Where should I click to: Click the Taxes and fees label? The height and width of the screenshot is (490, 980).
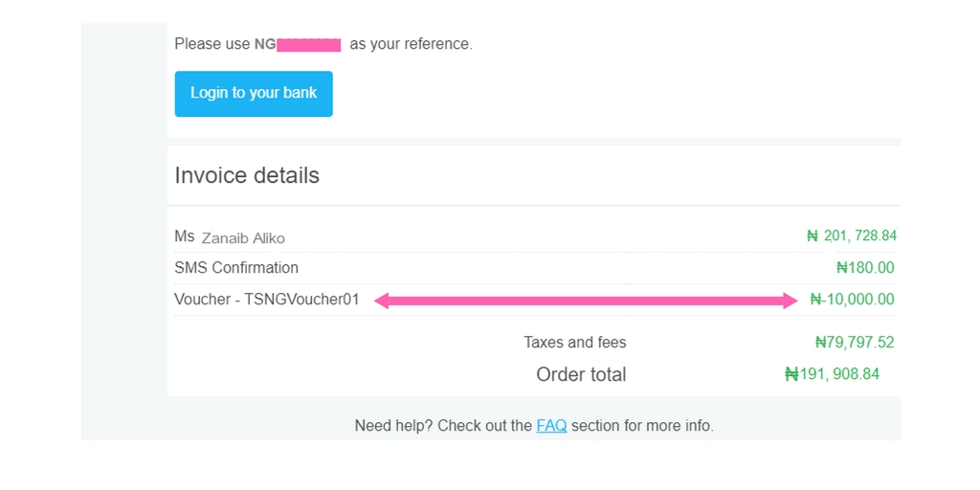tap(575, 343)
